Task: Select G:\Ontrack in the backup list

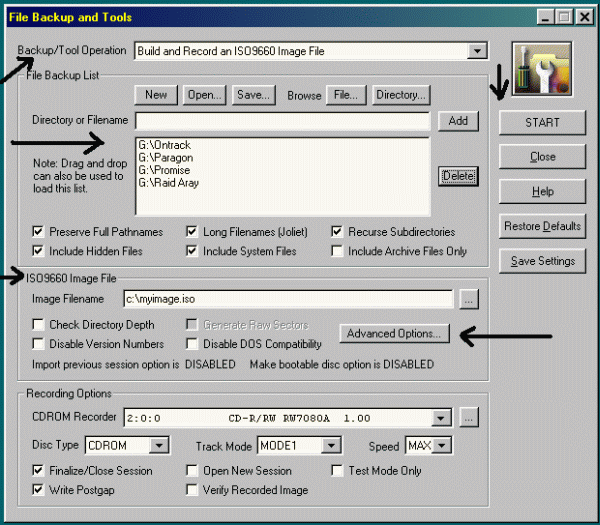Action: [x=165, y=145]
